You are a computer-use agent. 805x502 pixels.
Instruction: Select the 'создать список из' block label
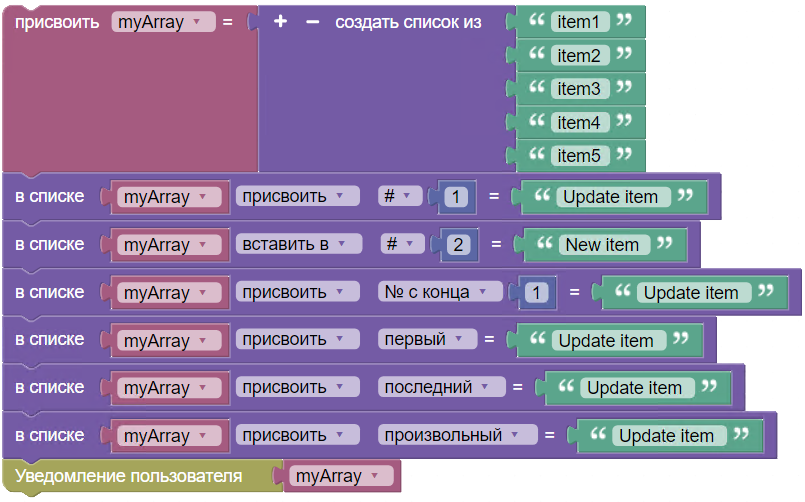point(408,22)
